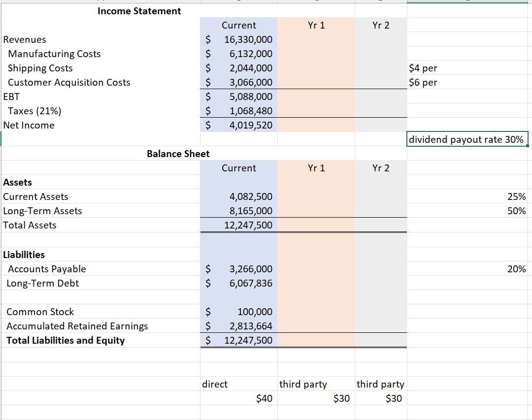This screenshot has height=420, width=532.
Task: Click Income Statement Yr 2 header
Action: tap(381, 25)
